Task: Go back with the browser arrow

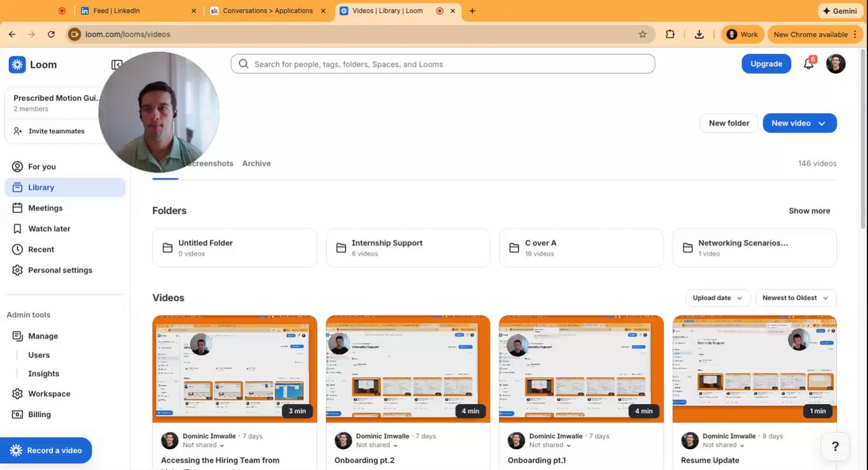Action: [x=12, y=34]
